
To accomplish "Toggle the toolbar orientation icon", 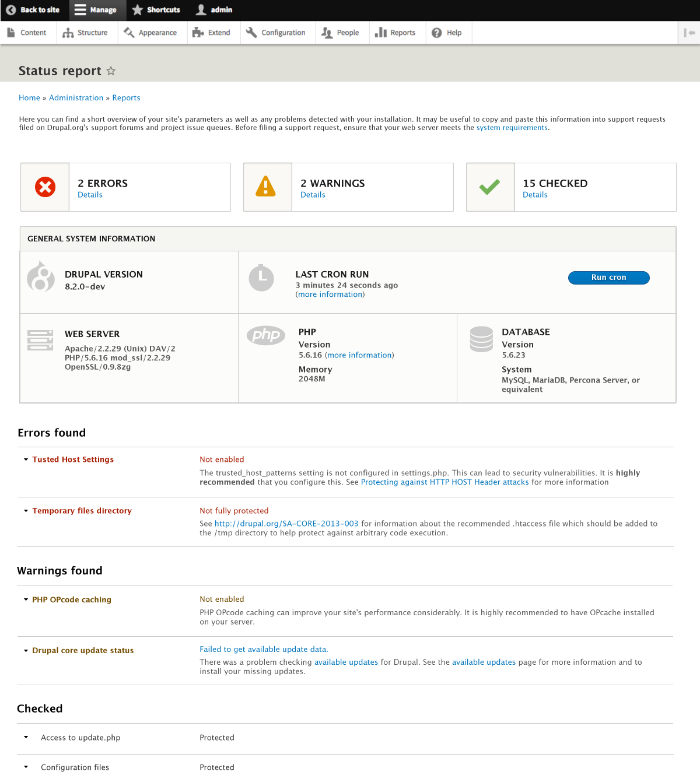I will [689, 33].
